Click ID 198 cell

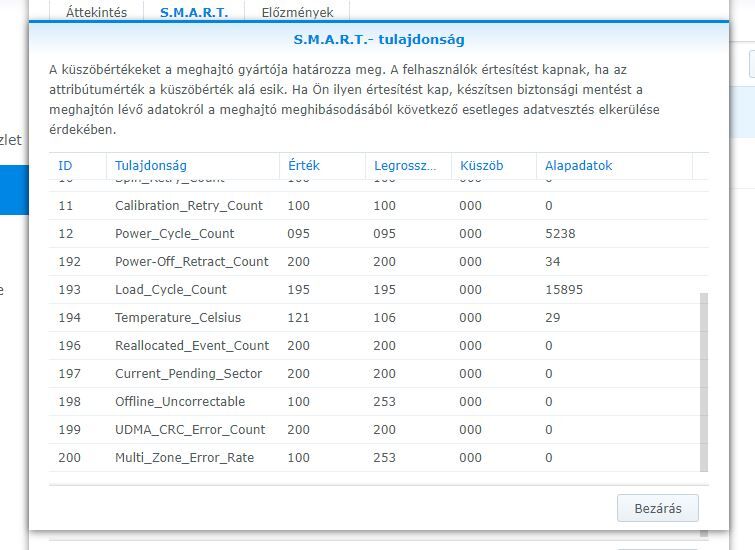[x=69, y=401]
